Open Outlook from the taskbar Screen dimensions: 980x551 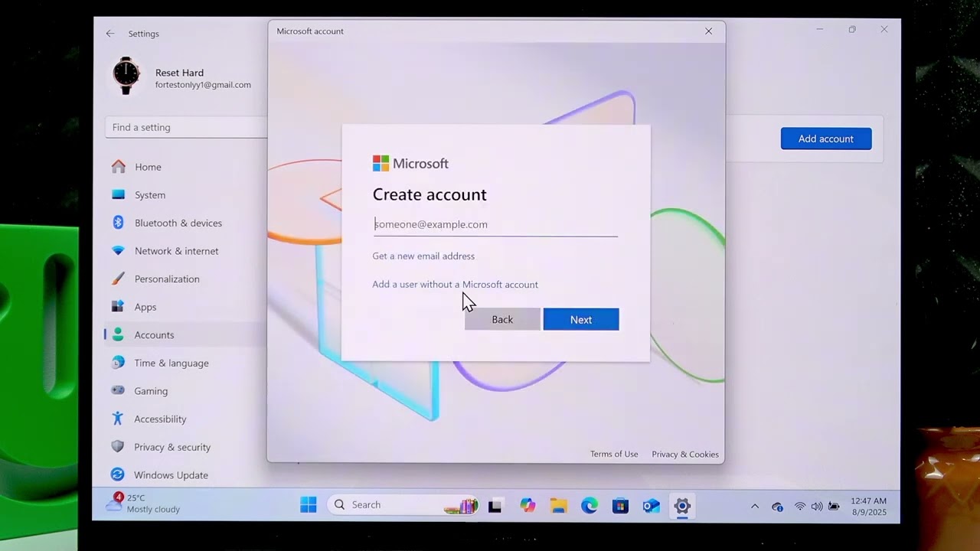coord(651,505)
